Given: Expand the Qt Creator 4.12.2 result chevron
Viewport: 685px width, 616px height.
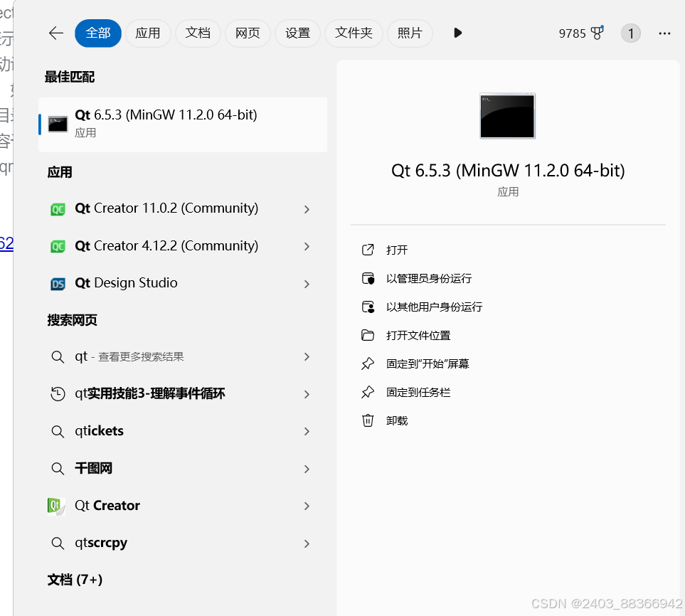Looking at the screenshot, I should click(x=307, y=245).
